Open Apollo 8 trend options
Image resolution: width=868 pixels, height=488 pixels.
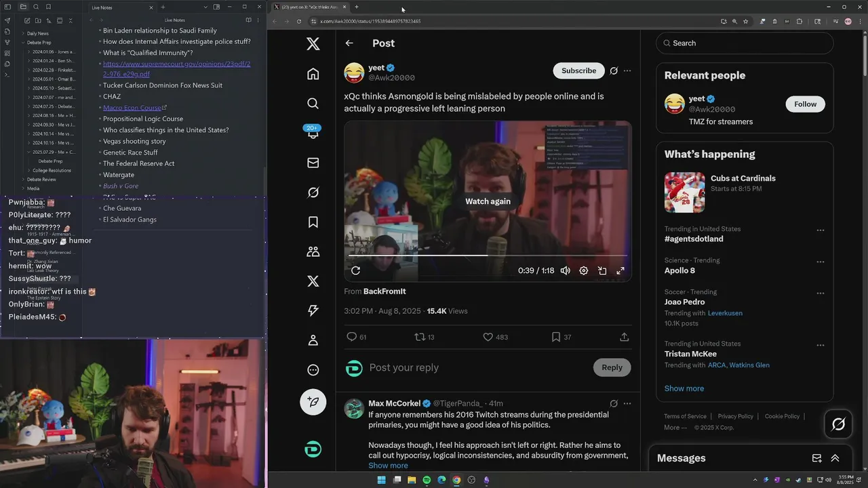pyautogui.click(x=820, y=262)
